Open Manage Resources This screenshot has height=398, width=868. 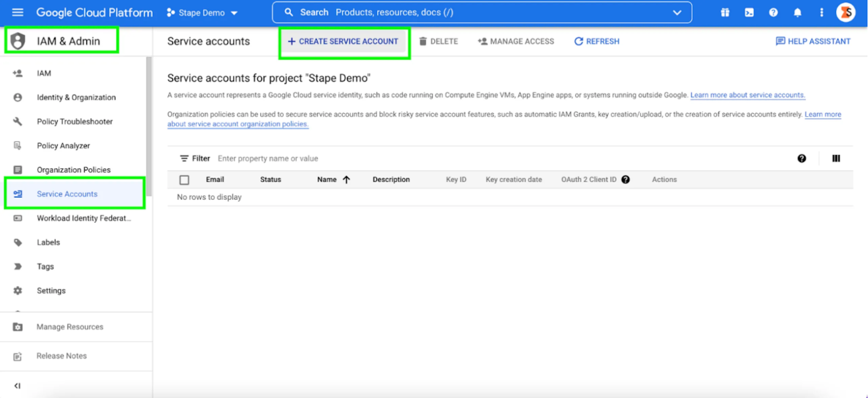pos(70,327)
